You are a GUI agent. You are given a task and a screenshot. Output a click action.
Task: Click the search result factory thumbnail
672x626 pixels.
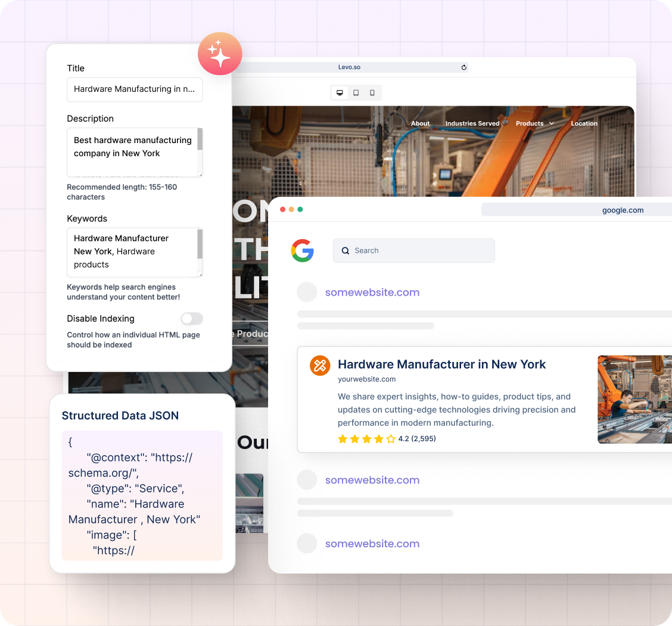click(x=634, y=399)
